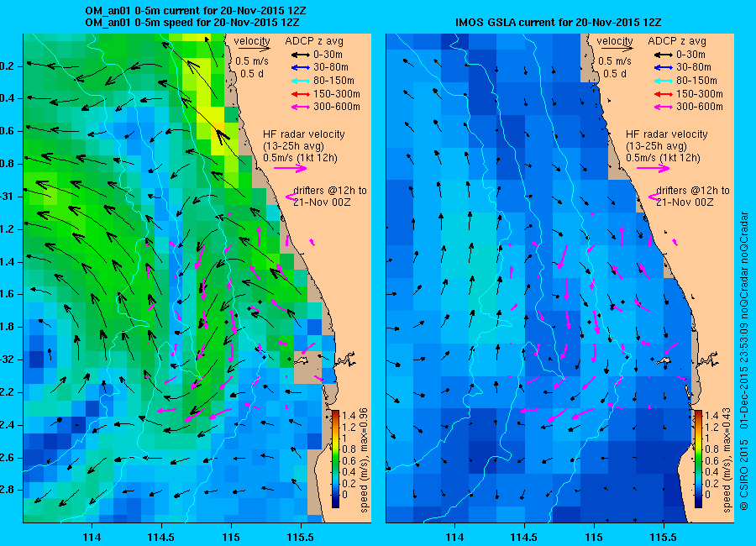Viewport: 756px width, 546px height.
Task: Click the magenta HF radar arrow in right panel legend
Action: pyautogui.click(x=654, y=168)
